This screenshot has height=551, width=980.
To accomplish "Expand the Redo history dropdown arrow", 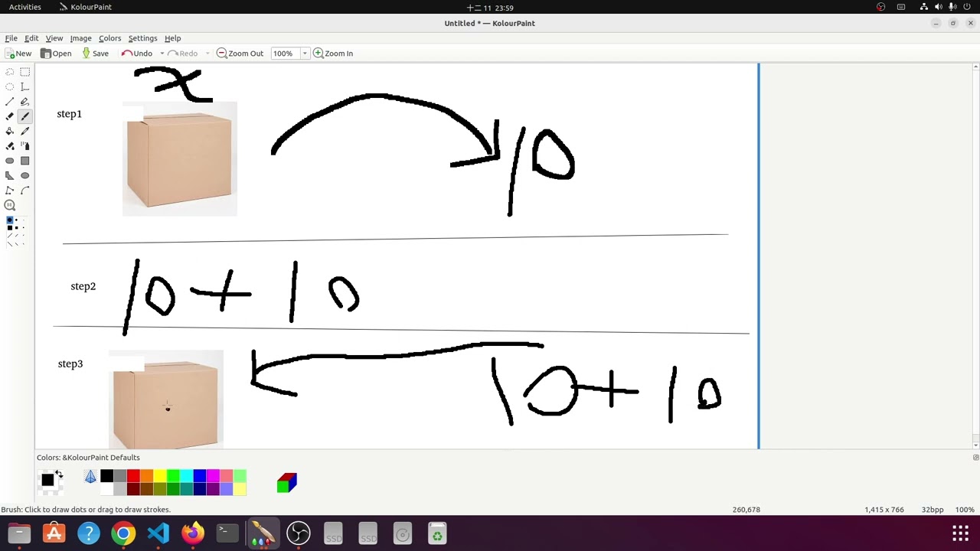I will coord(207,54).
